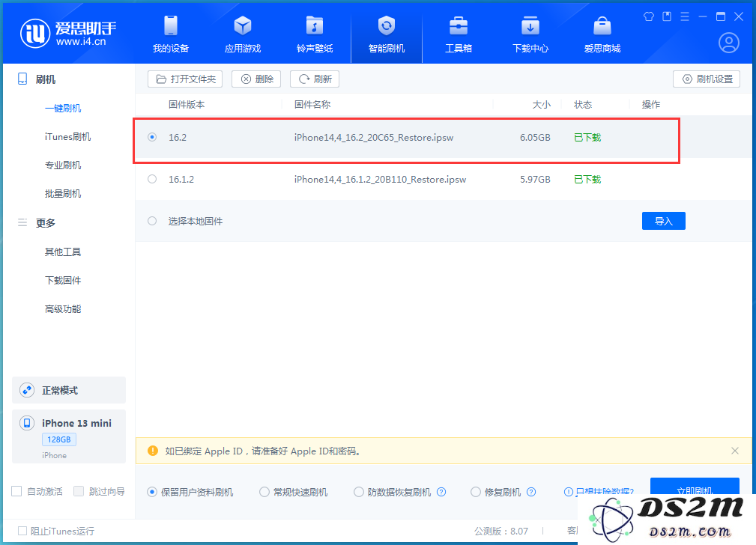Click the 6.05GB size value
This screenshot has width=756, height=545.
pyautogui.click(x=535, y=137)
